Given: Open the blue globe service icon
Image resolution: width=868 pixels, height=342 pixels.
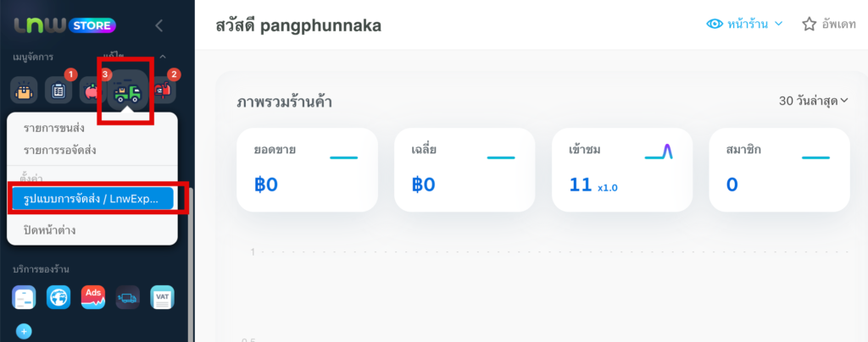Looking at the screenshot, I should click(58, 297).
